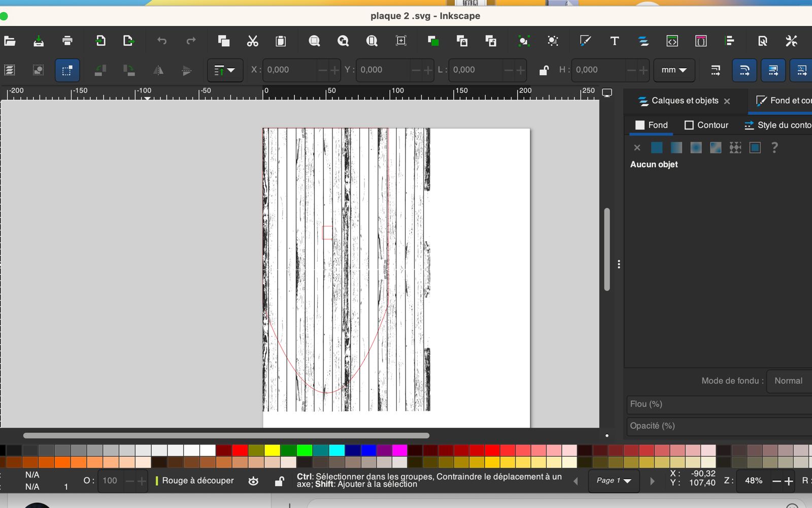Switch to Calques et objets tab
Screen dimensions: 812x508
point(684,101)
